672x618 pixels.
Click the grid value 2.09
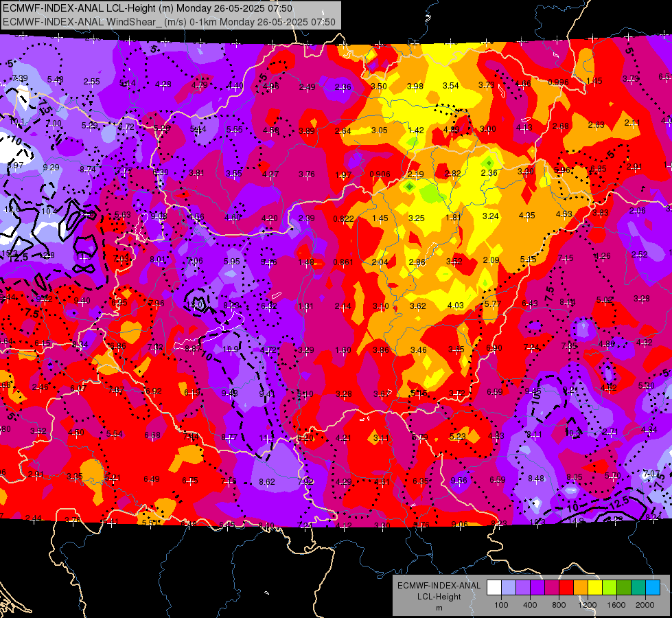(491, 260)
